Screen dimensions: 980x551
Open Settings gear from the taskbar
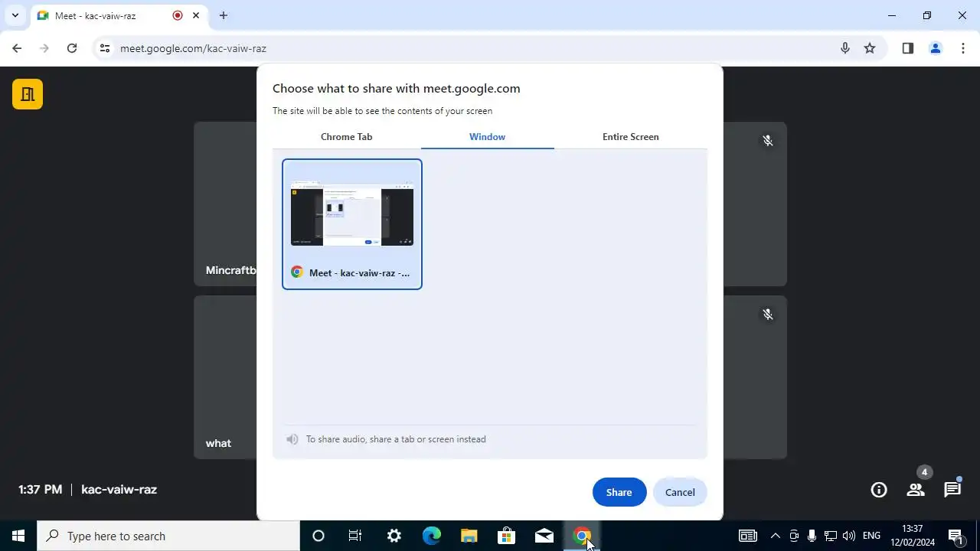tap(394, 536)
